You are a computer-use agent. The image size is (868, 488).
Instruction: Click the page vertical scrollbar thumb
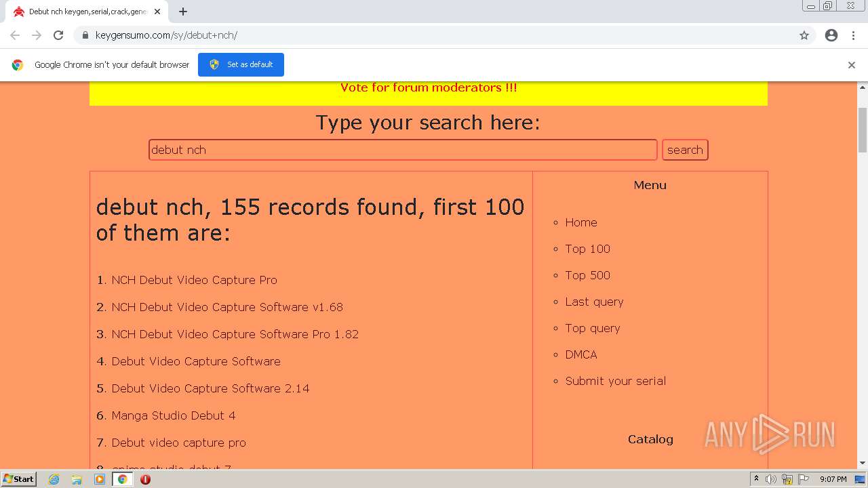coord(863,129)
